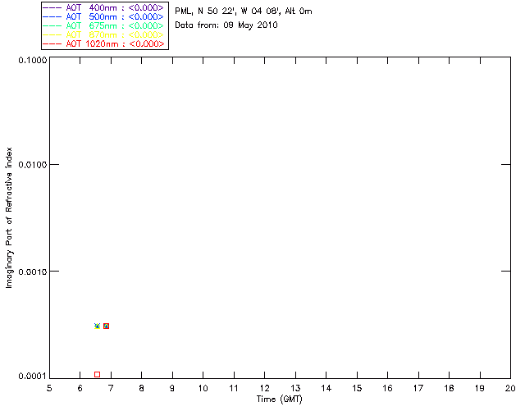The width and height of the screenshot is (525, 420).
Task: Select the AOT 1020nm legend entry
Action: click(103, 43)
